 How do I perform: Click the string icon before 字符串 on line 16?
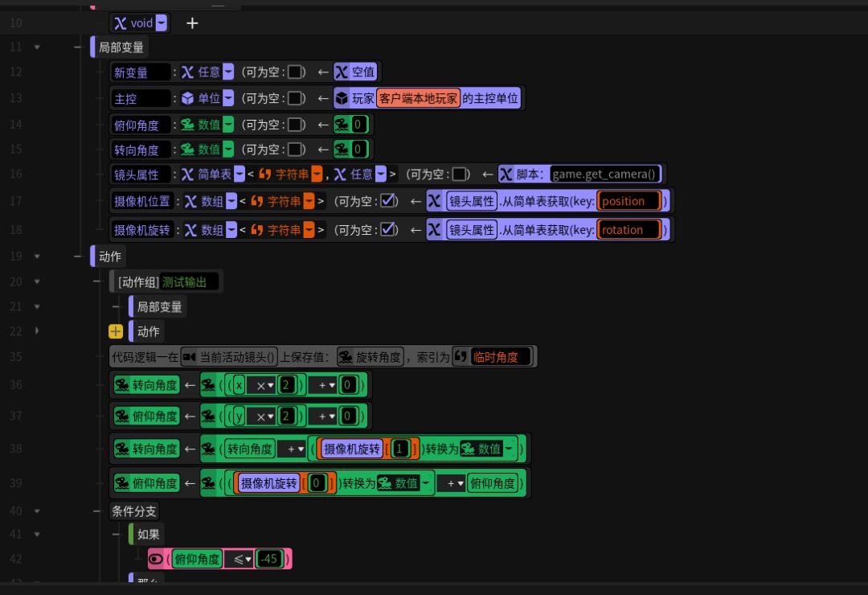coord(265,174)
